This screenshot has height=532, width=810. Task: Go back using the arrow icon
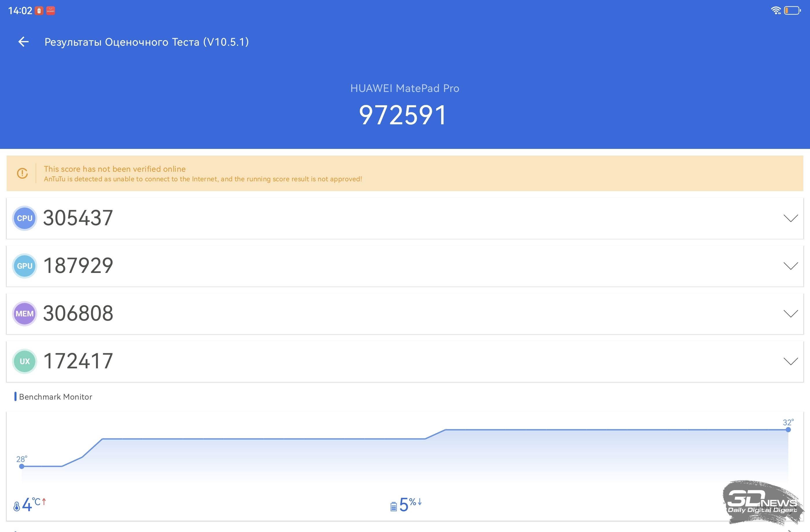(x=23, y=42)
